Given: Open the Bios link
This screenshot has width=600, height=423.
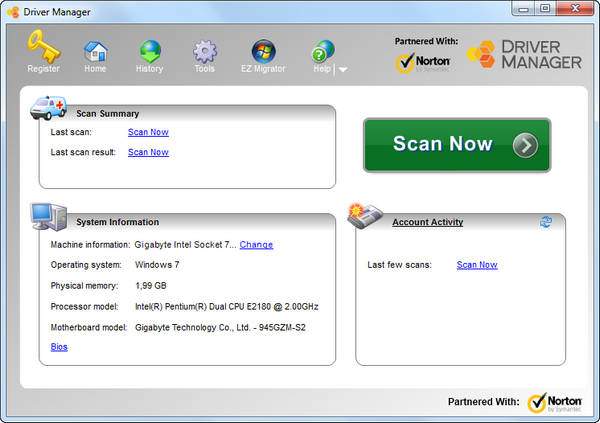Looking at the screenshot, I should 60,346.
